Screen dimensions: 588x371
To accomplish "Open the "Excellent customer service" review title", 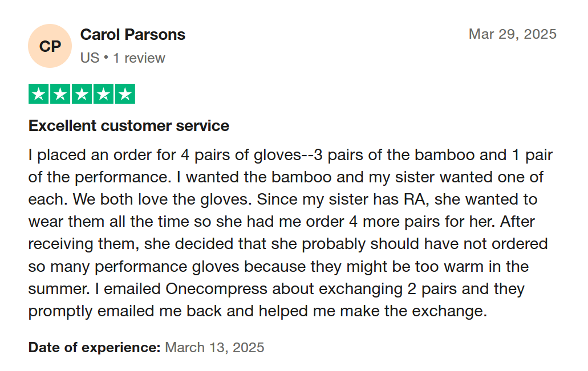I will coord(129,126).
